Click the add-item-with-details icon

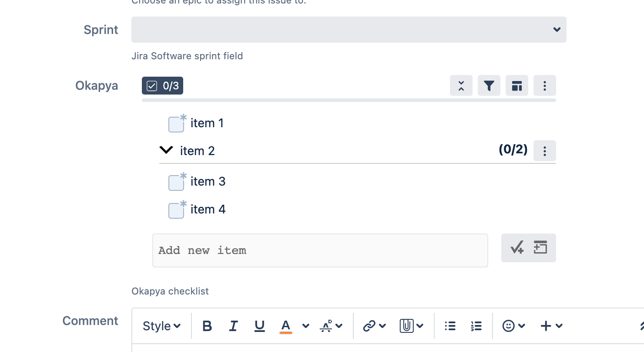[x=540, y=247]
